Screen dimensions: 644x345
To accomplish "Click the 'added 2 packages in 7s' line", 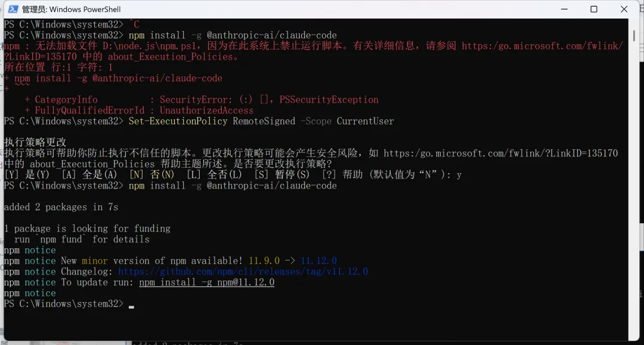I will click(61, 207).
